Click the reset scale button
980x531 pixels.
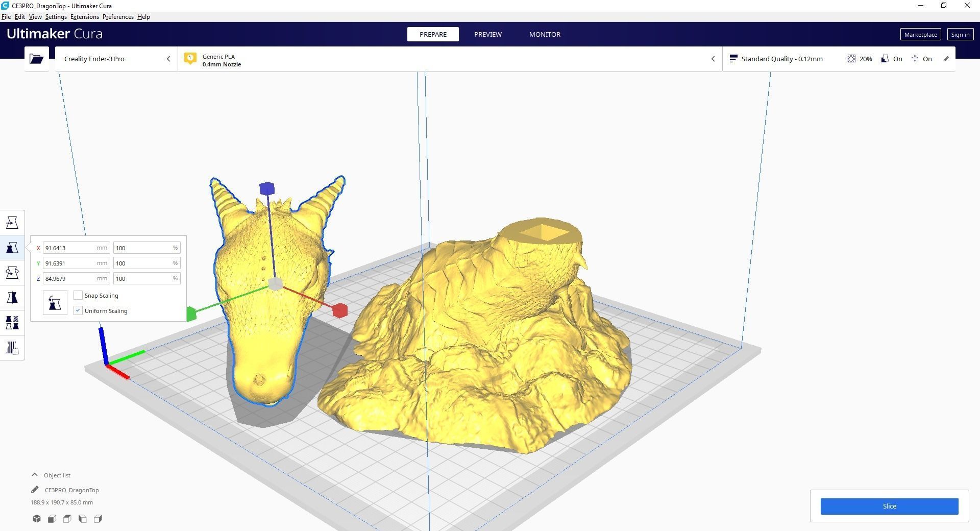coord(55,303)
